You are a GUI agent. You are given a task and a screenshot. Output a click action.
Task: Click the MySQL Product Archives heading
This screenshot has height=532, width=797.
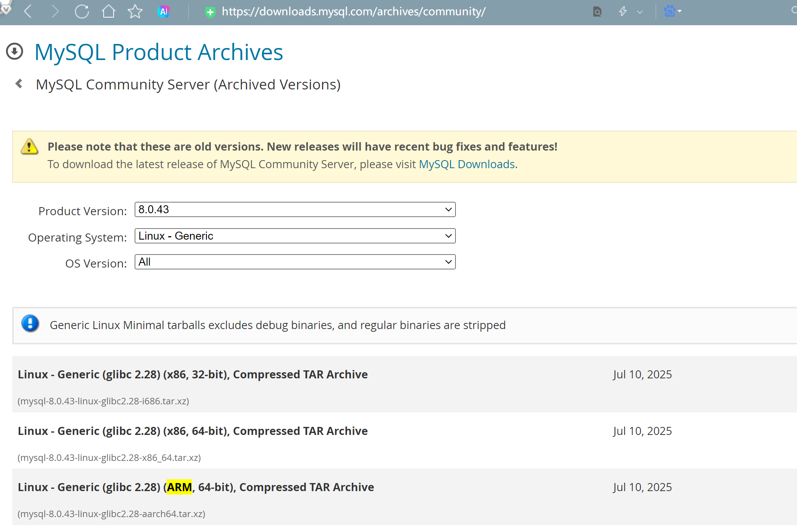[x=159, y=52]
